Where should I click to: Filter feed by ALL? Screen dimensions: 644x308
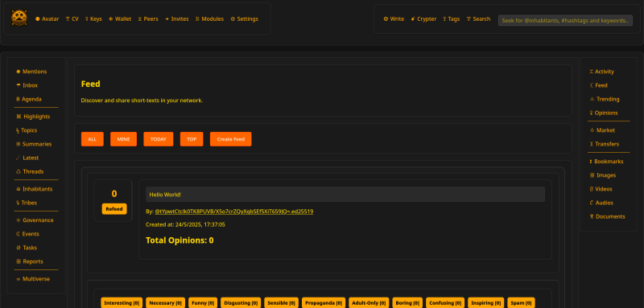93,139
